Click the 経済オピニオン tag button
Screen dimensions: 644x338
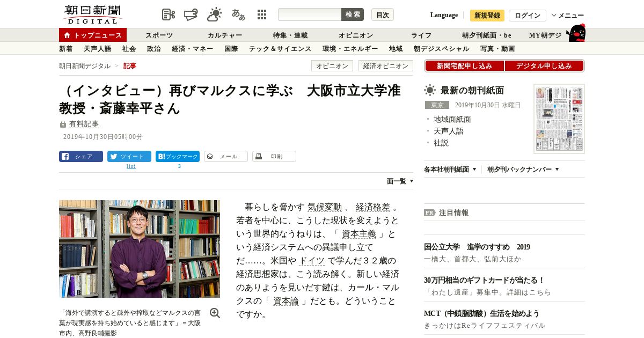click(x=386, y=66)
